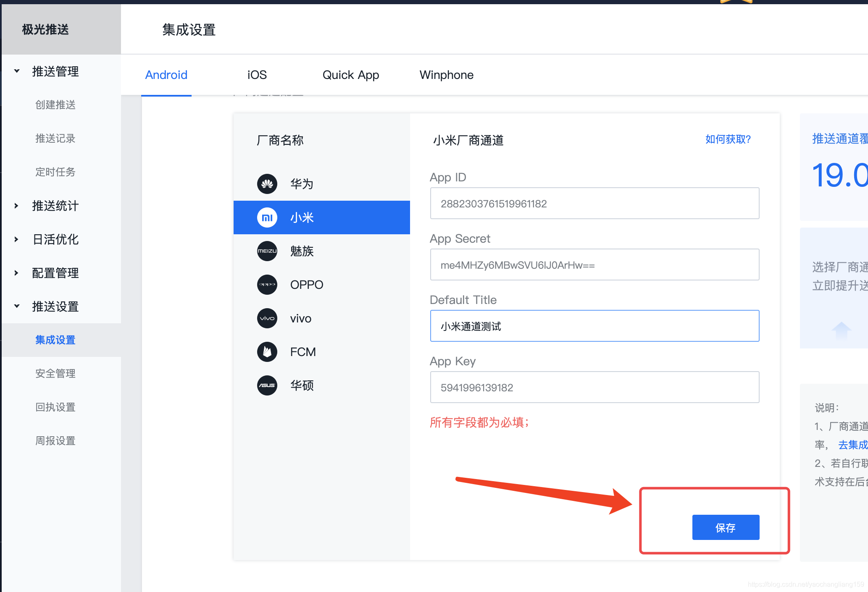Click the ASUS logo icon

267,385
